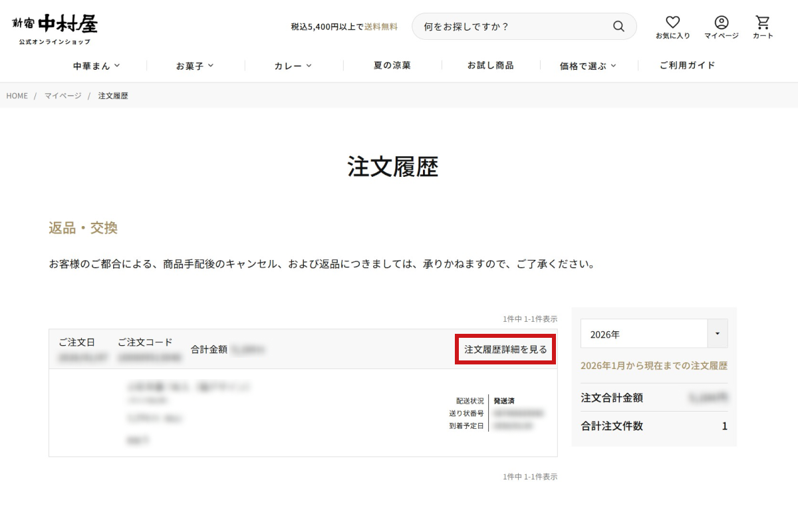Click the Shinjuku Nakamuraya logo
The height and width of the screenshot is (532, 798).
click(x=55, y=29)
